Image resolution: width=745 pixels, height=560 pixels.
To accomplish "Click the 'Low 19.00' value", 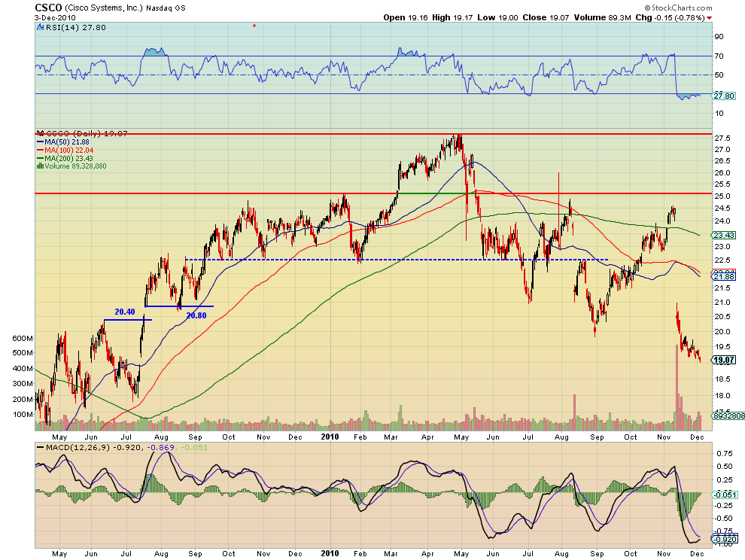I will [x=497, y=17].
